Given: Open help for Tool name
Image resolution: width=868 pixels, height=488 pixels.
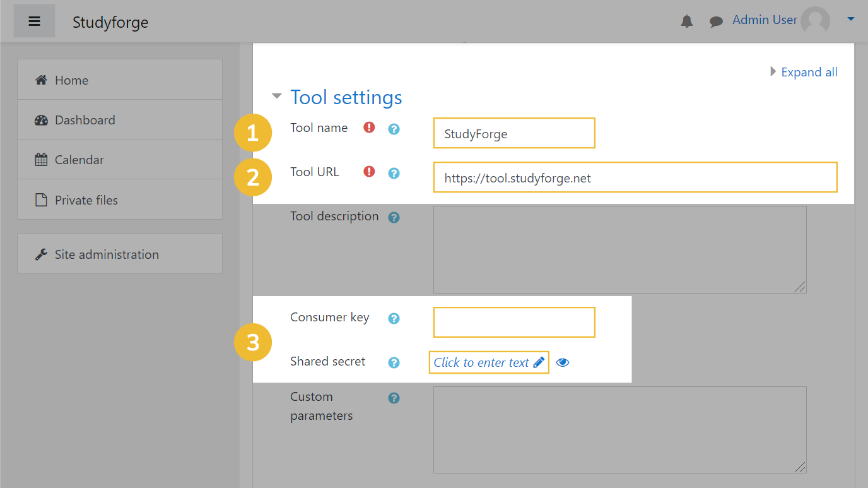Looking at the screenshot, I should (394, 129).
